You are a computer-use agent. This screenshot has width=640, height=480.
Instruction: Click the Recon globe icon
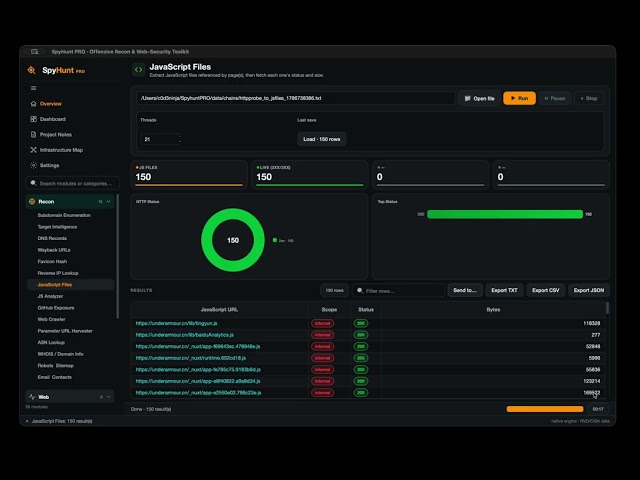[x=32, y=202]
